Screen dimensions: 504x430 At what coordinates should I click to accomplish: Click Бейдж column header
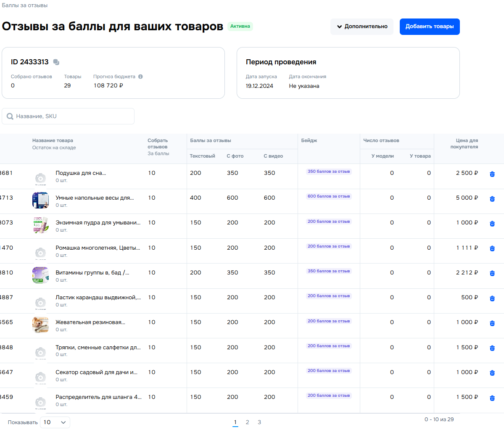click(309, 140)
